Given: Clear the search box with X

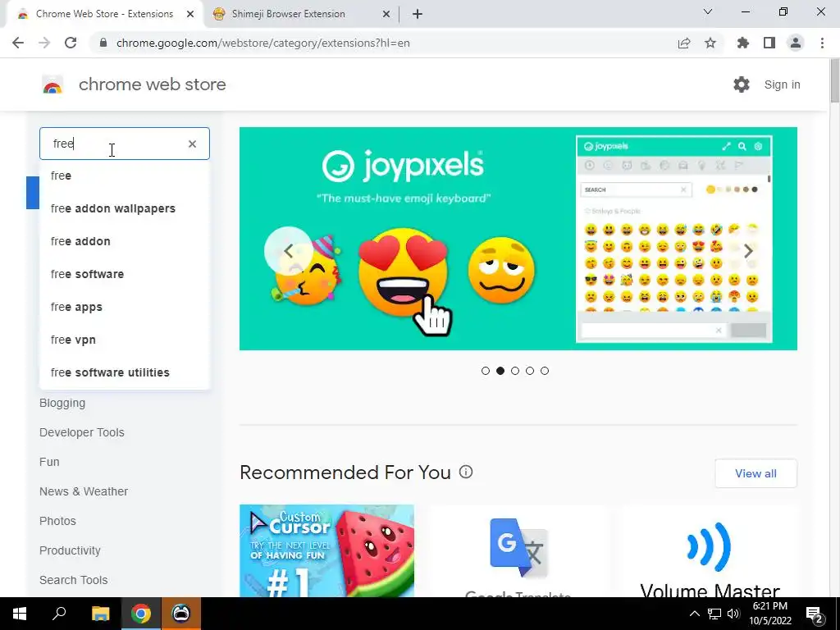Looking at the screenshot, I should point(192,144).
